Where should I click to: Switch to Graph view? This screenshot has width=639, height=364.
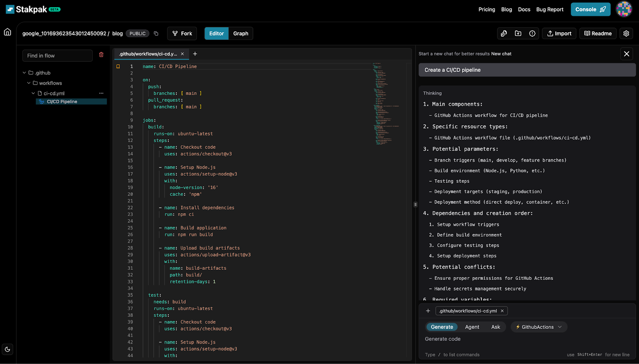pyautogui.click(x=241, y=34)
